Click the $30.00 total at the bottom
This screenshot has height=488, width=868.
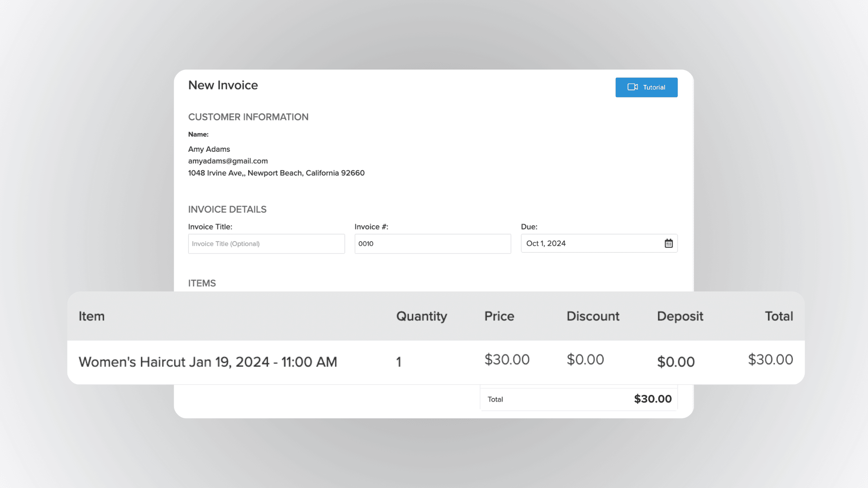pos(652,399)
